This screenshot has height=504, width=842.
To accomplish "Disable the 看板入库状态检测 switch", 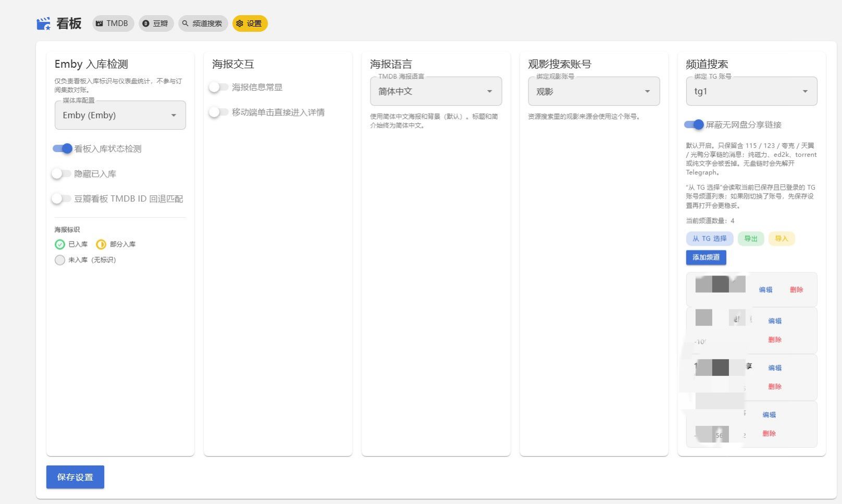I will coord(63,149).
